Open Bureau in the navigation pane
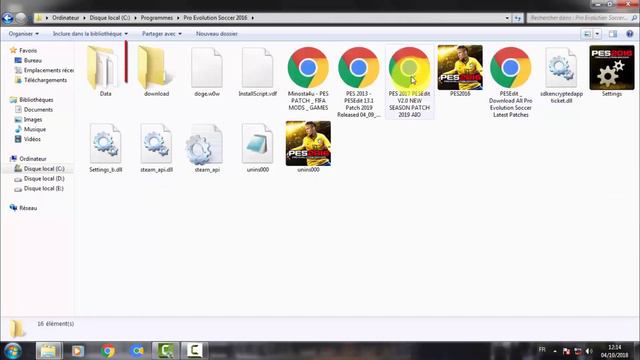This screenshot has height=360, width=640. click(32, 60)
